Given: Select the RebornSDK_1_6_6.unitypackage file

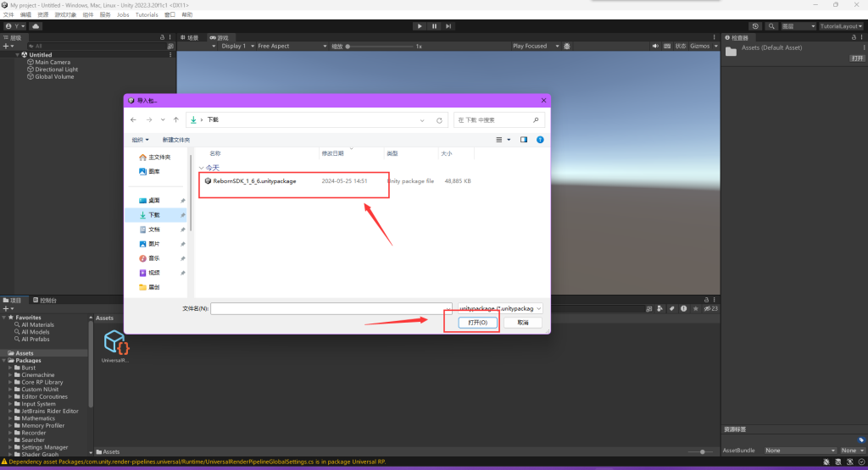Looking at the screenshot, I should (254, 181).
